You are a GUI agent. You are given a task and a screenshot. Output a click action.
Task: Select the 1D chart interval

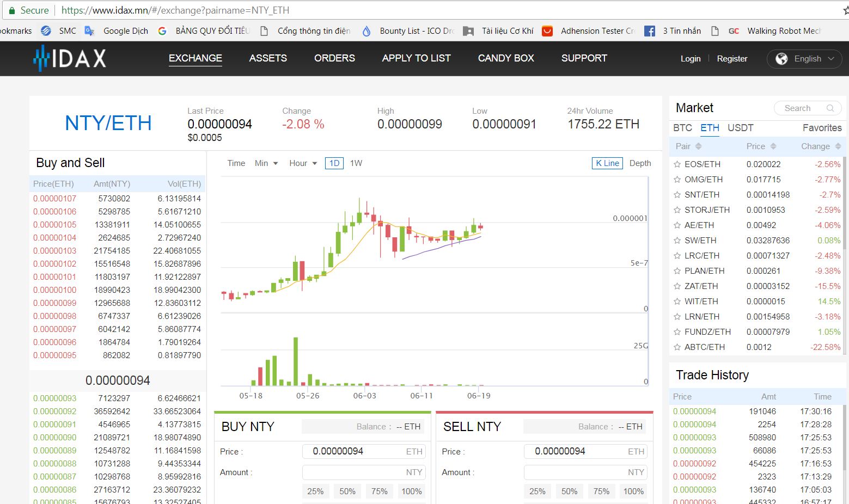(334, 163)
